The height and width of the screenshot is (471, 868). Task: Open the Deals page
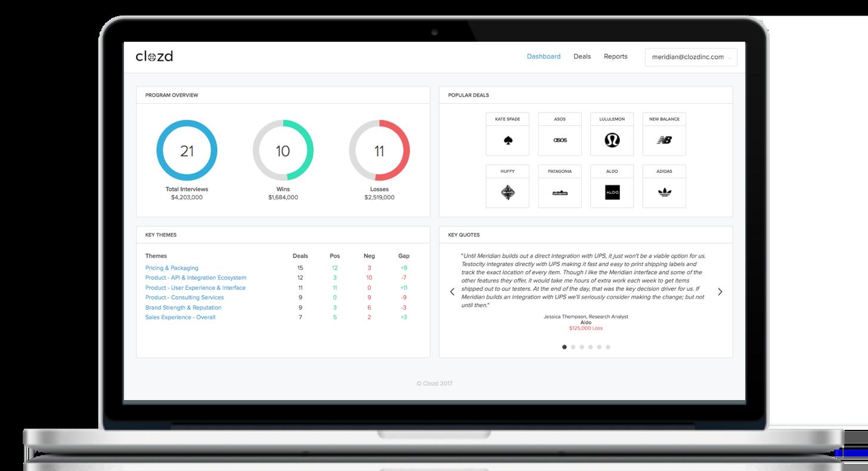(x=582, y=57)
